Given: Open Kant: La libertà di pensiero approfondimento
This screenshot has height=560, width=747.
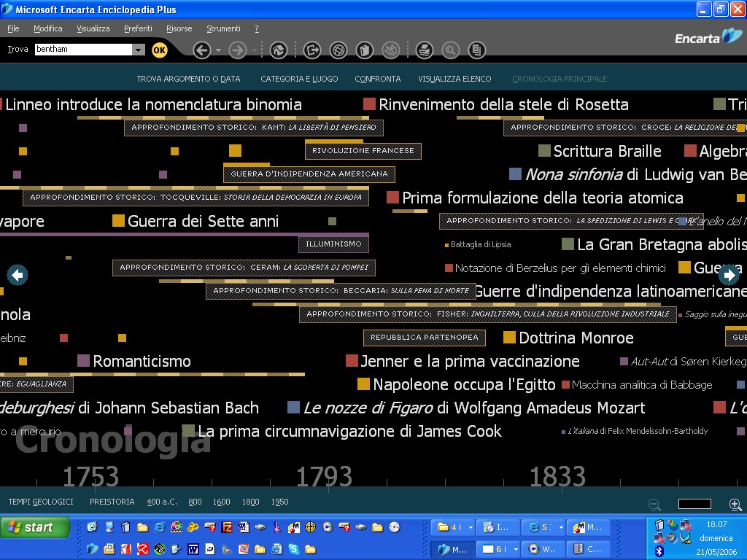Looking at the screenshot, I should point(253,128).
